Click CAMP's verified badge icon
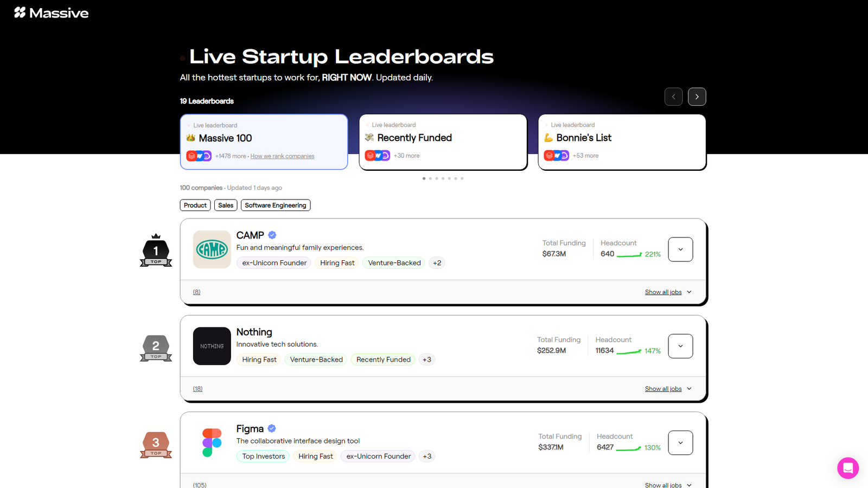 click(x=272, y=235)
